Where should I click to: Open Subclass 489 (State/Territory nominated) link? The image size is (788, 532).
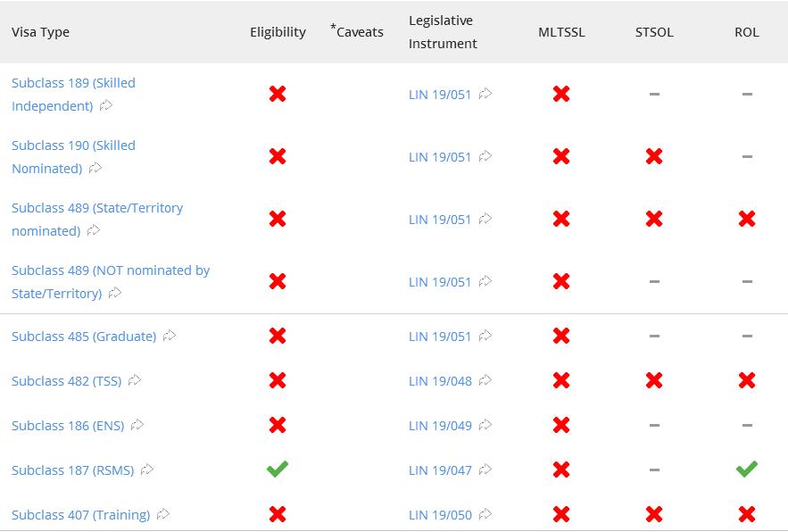(97, 220)
